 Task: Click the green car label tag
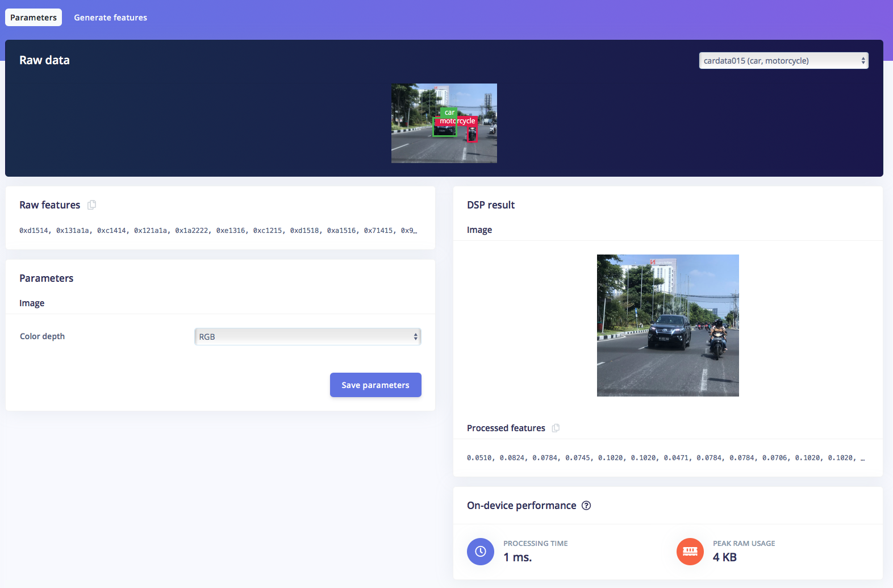pos(449,112)
